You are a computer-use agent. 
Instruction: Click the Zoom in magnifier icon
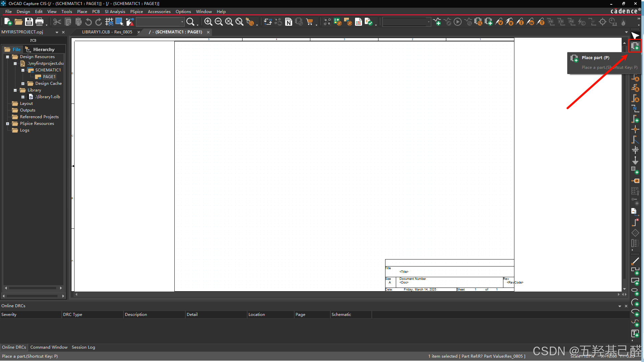[208, 22]
